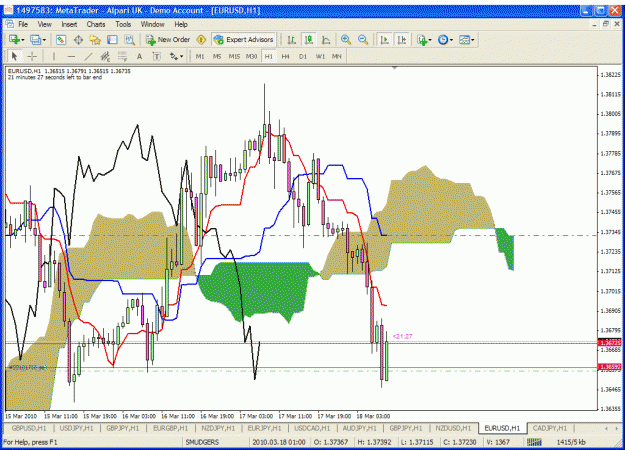Viewport: 625px width, 450px height.
Task: Click the '2010.03.18 01:00' status bar field
Action: 279,442
